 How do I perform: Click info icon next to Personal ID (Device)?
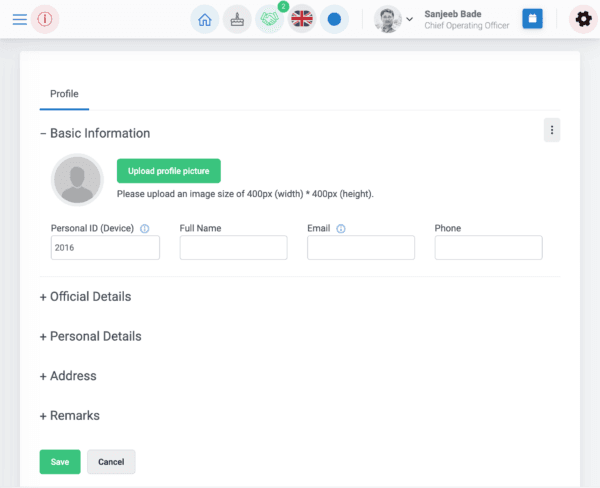(145, 228)
